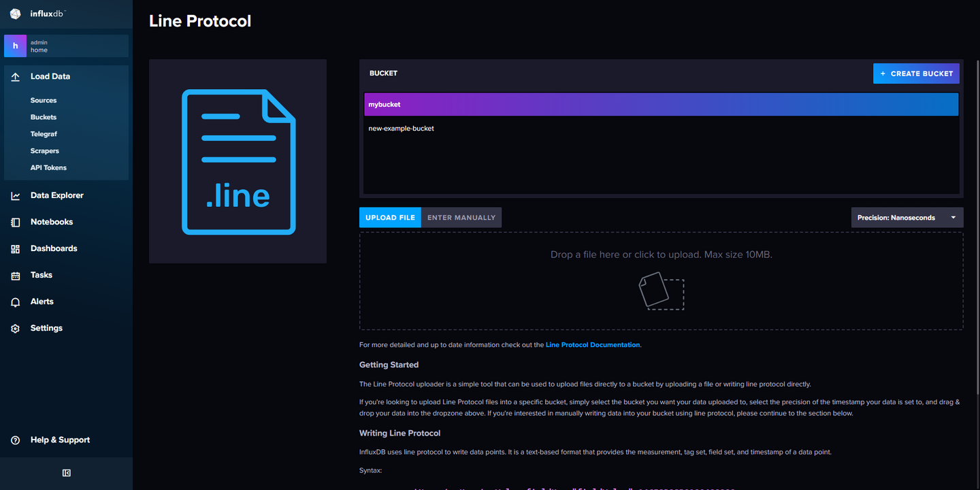Click the Dashboards grid icon
980x490 pixels.
(x=15, y=249)
